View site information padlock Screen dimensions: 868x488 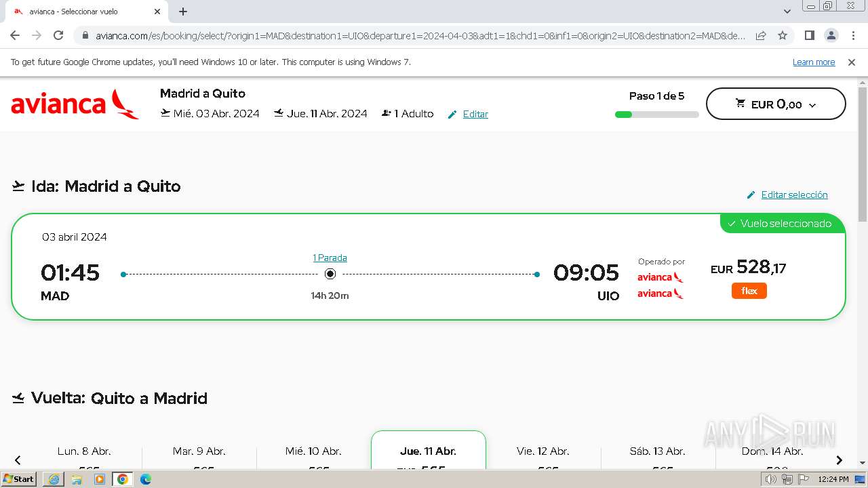pyautogui.click(x=85, y=35)
